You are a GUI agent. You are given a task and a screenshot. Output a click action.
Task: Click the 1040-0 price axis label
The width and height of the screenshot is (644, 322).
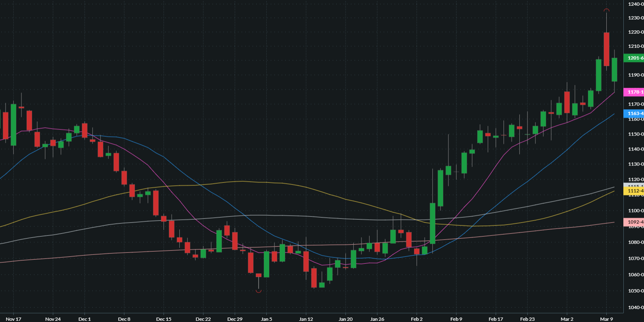[x=635, y=307]
